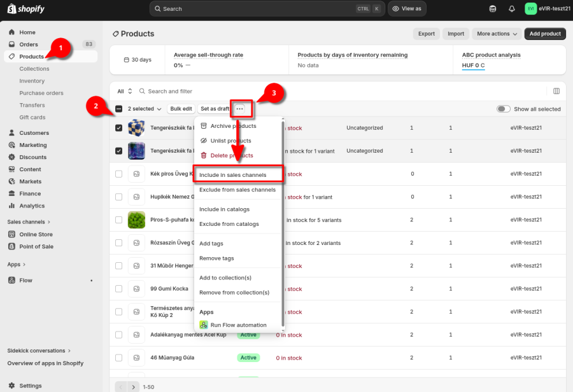Click the Content icon in the sidebar
Viewport: 573px width, 392px height.
[11, 169]
